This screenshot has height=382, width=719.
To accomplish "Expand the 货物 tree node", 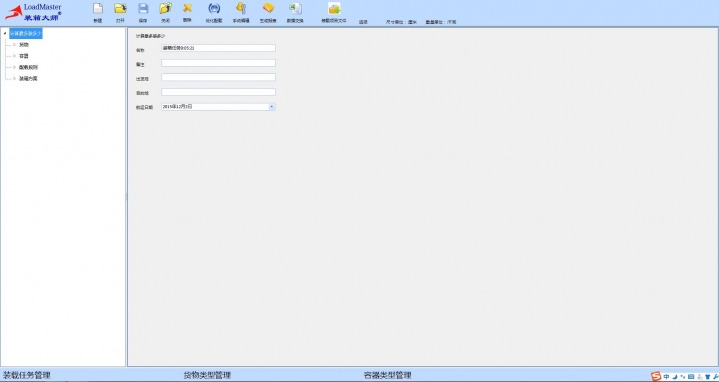I will point(15,44).
